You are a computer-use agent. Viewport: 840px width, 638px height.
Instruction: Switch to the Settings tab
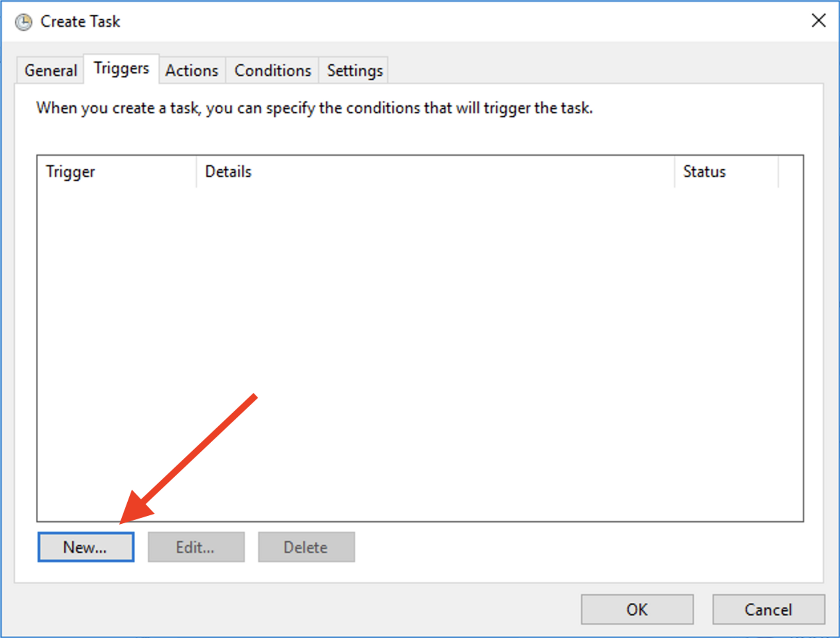355,71
